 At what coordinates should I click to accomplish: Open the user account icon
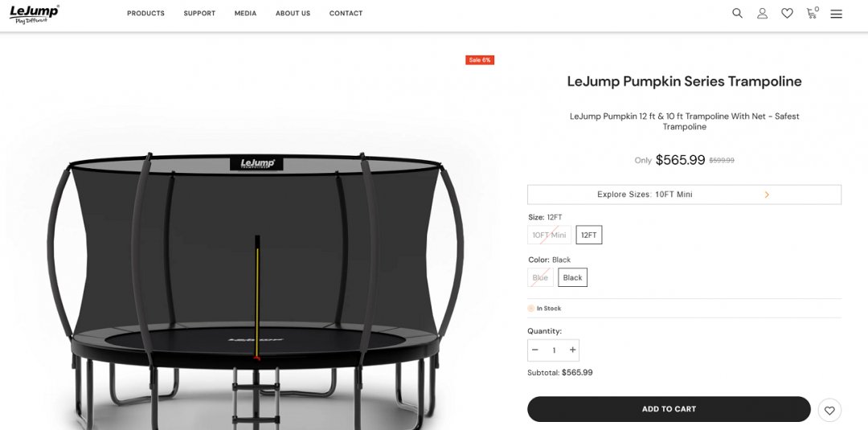tap(762, 14)
